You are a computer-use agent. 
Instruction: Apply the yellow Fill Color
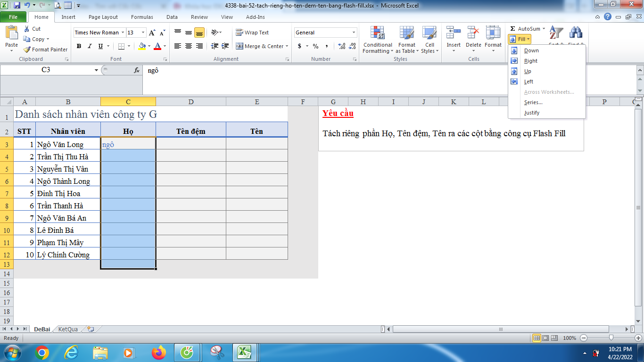(x=142, y=46)
